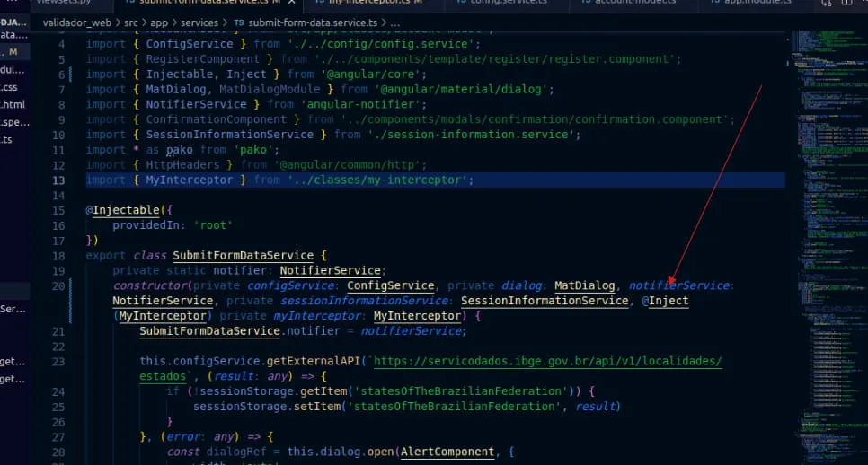This screenshot has height=465, width=868.
Task: Place cursor on SubmitFormDataService class name
Action: click(243, 256)
